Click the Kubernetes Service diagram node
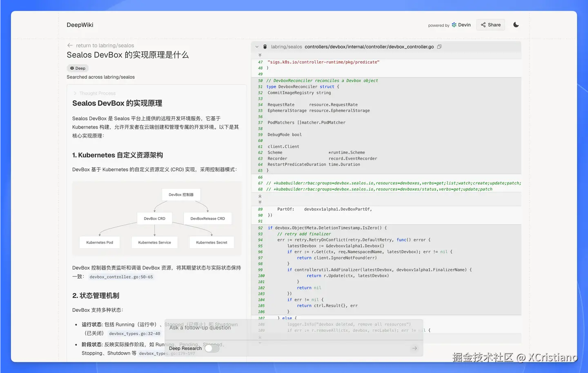The image size is (588, 373). click(x=155, y=242)
